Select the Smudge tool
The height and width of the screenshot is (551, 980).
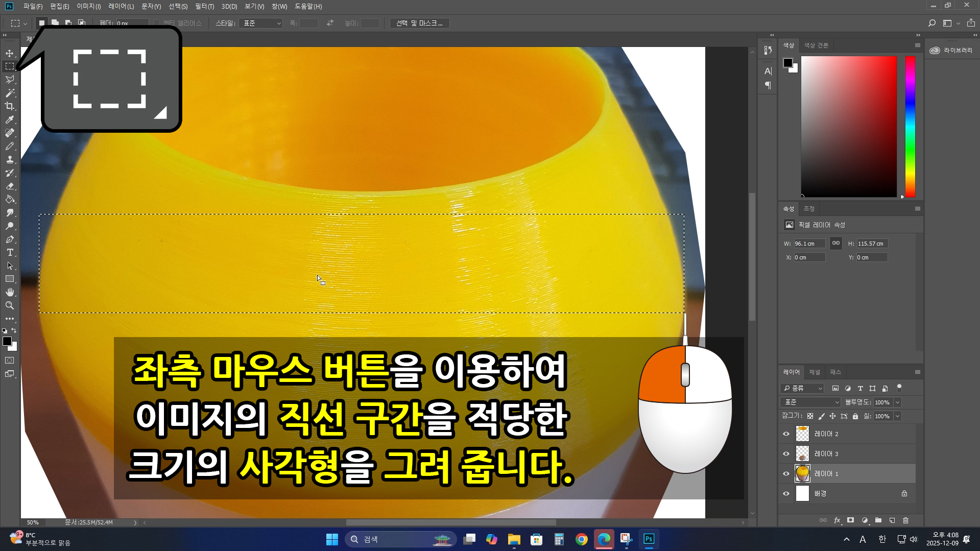tap(10, 212)
